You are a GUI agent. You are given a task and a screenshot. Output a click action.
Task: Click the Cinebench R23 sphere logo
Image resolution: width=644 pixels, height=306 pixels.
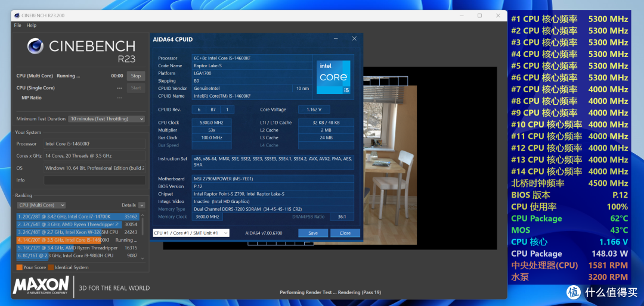pos(35,46)
